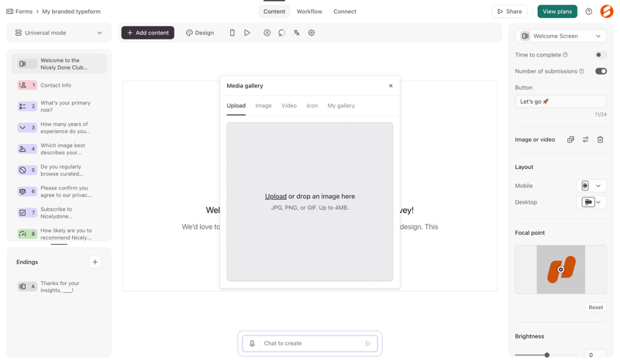Click the play preview icon

coord(247,33)
